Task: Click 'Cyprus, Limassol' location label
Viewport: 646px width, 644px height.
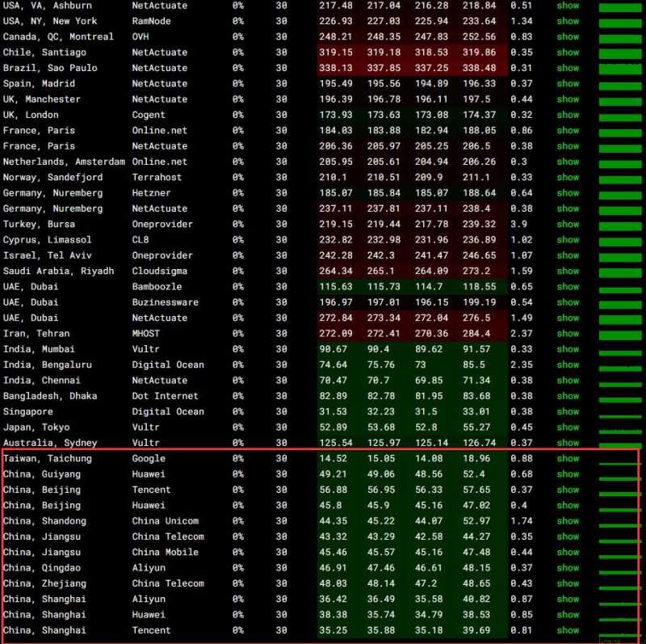Action: click(x=48, y=240)
